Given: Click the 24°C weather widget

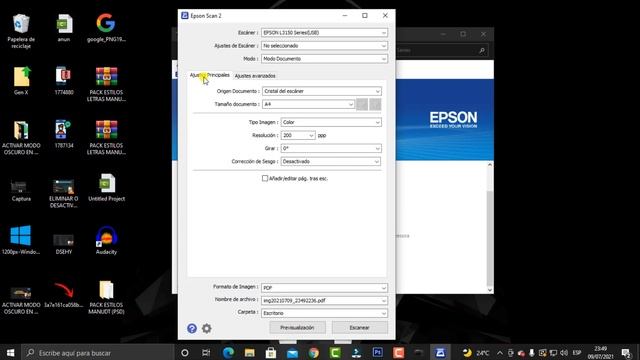Looking at the screenshot, I should (476, 353).
